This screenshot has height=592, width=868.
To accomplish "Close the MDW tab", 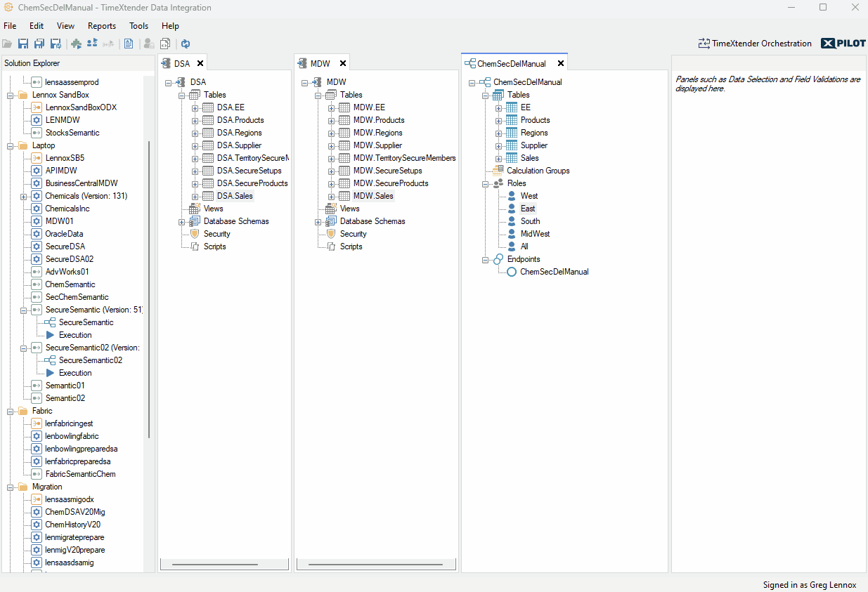I will (343, 63).
